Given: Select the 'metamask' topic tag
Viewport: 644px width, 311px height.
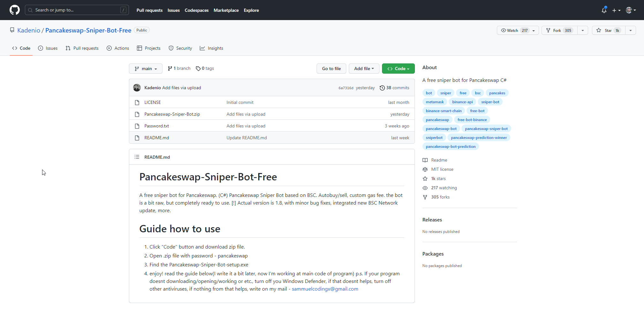Looking at the screenshot, I should point(435,102).
